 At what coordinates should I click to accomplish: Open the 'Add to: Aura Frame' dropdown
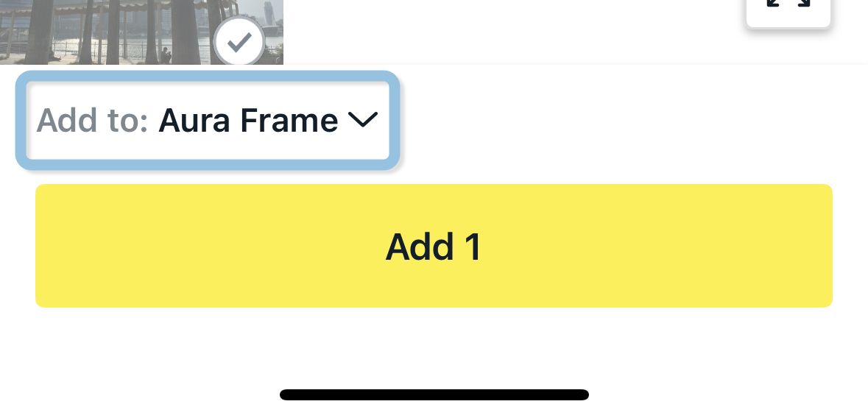208,120
